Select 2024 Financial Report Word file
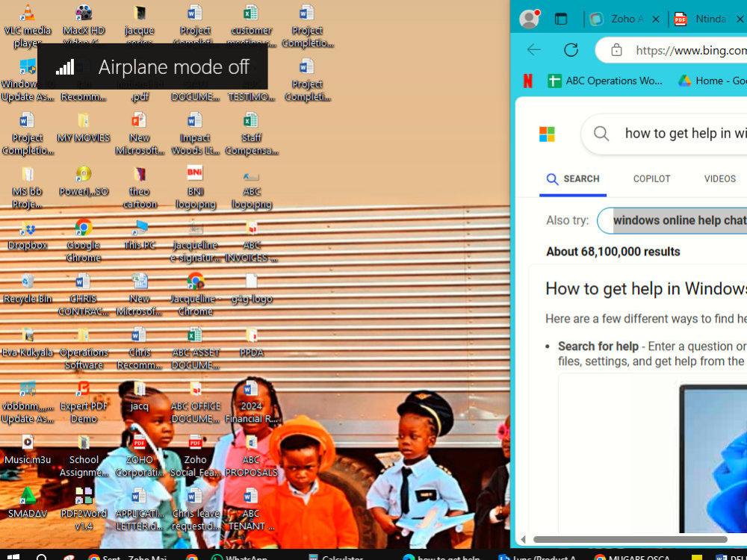Screen dimensions: 747x560 click(251, 402)
